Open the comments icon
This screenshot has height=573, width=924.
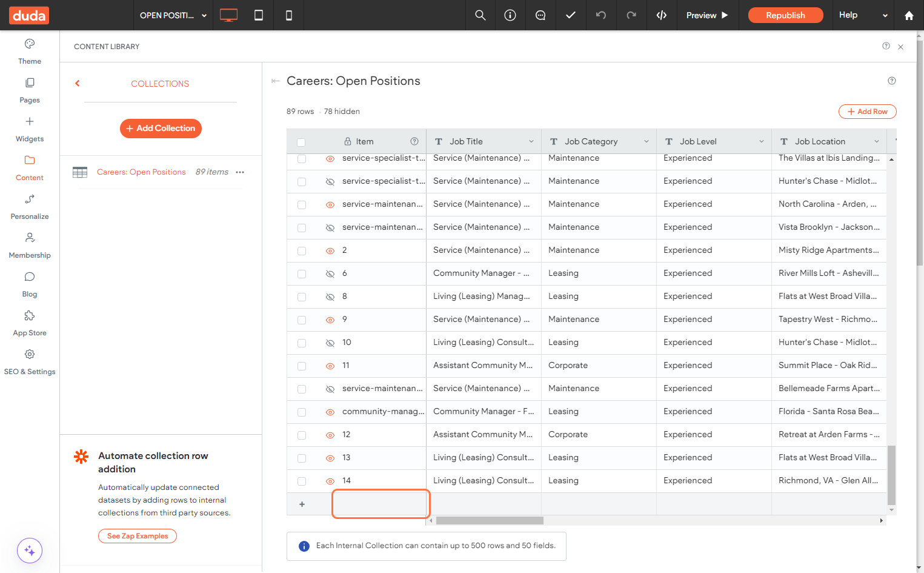pos(540,15)
